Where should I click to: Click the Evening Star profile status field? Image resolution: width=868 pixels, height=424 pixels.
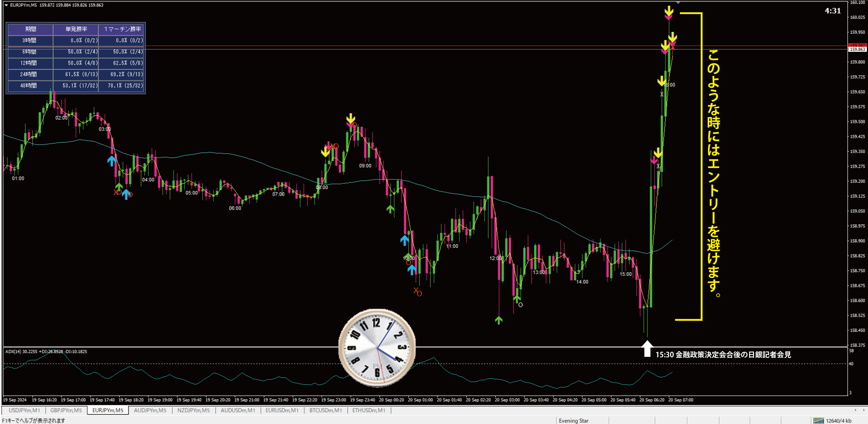click(574, 420)
